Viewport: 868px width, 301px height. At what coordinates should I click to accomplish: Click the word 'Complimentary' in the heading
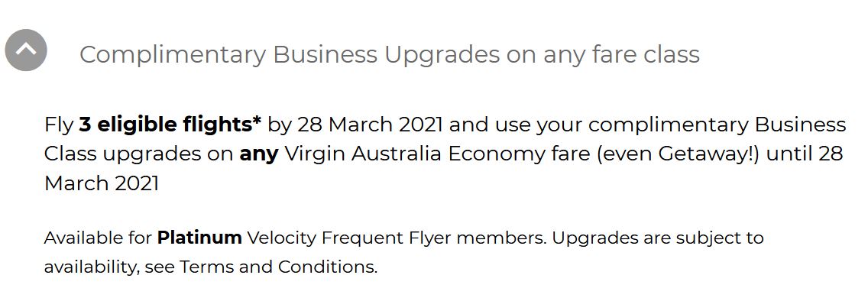point(173,55)
